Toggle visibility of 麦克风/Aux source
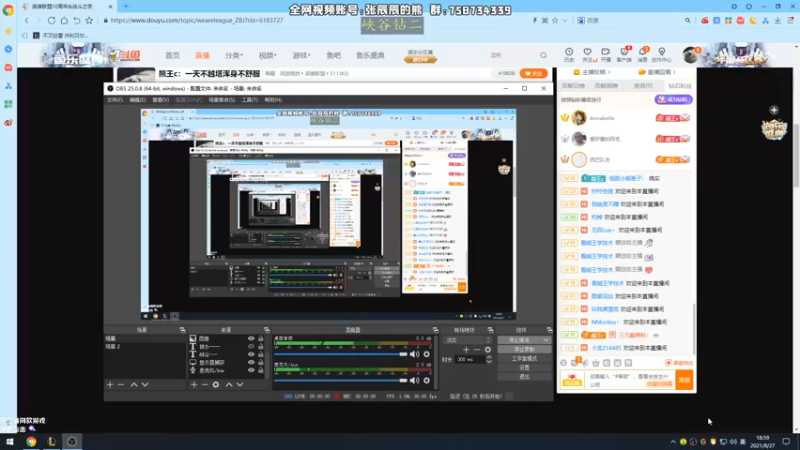 click(x=251, y=370)
